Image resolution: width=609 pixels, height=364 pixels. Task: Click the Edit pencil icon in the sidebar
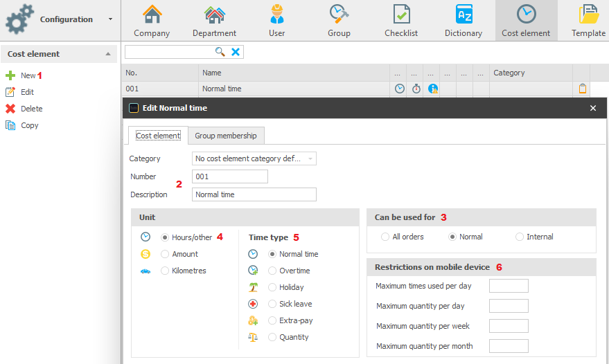coord(10,92)
